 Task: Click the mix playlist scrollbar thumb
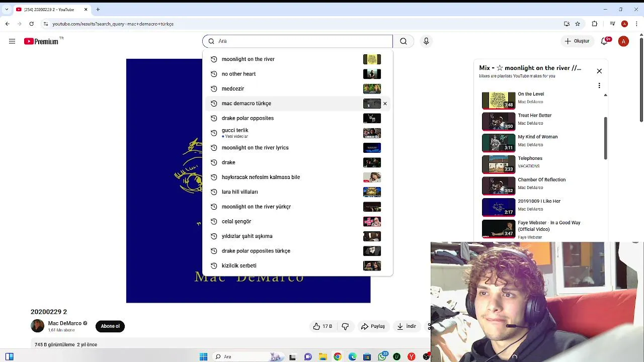pos(606,138)
